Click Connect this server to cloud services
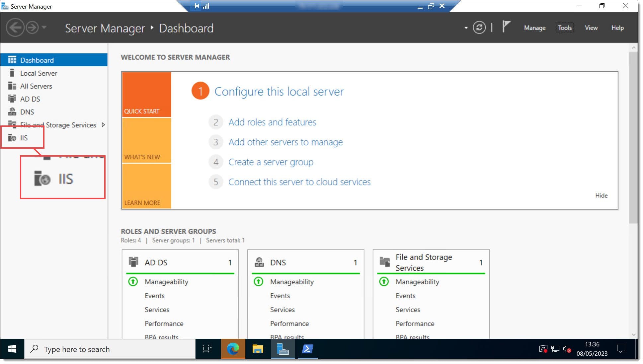 coord(299,182)
